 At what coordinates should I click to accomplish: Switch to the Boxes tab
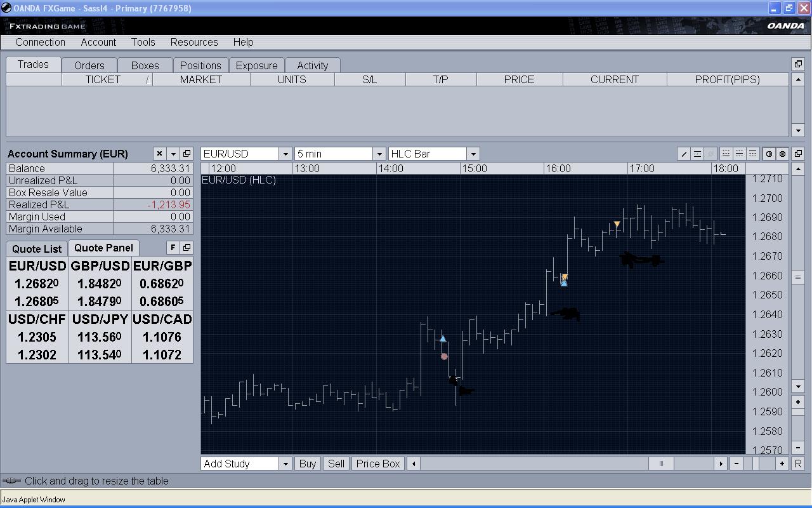pyautogui.click(x=145, y=65)
